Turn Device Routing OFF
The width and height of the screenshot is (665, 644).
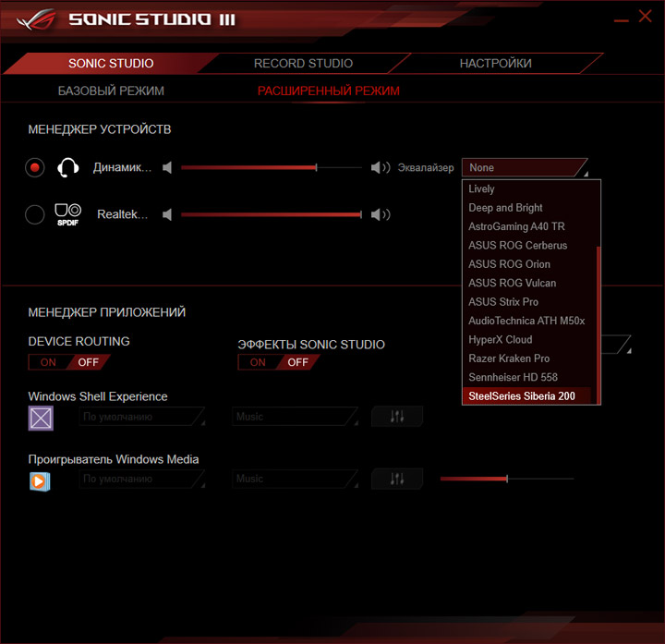pos(89,362)
